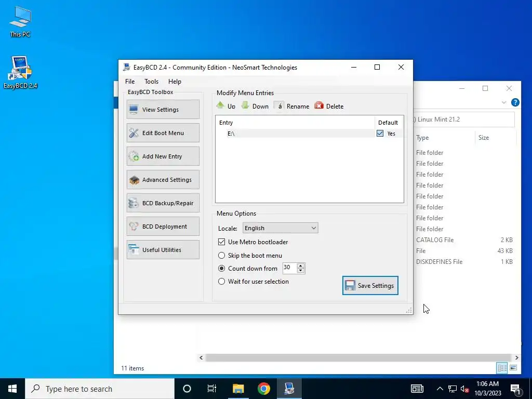The height and width of the screenshot is (399, 532).
Task: Open File Explorer from the taskbar
Action: [238, 389]
